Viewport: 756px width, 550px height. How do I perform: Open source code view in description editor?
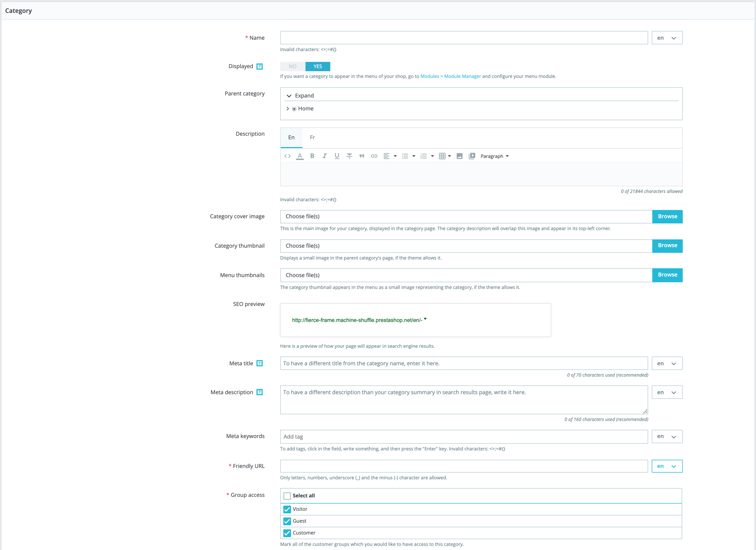point(287,156)
